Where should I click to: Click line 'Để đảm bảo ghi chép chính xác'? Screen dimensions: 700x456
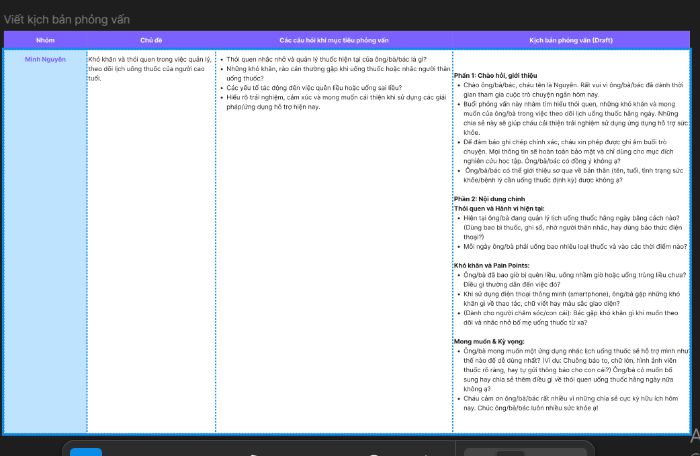point(568,151)
